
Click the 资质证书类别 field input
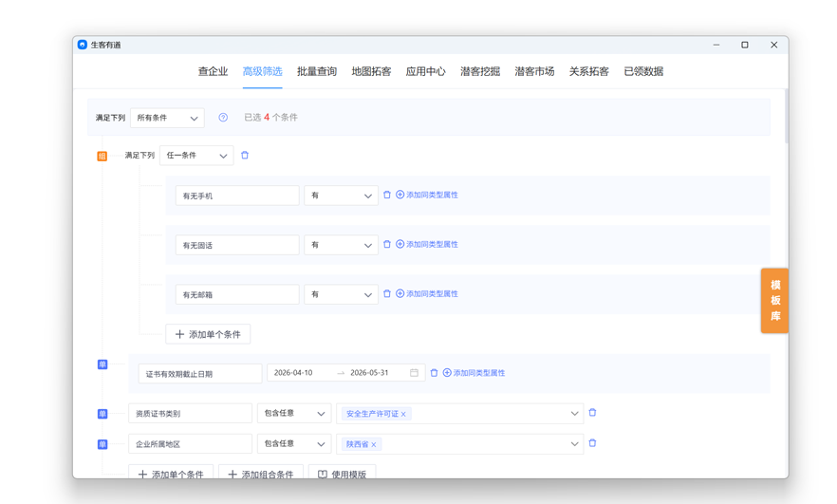pyautogui.click(x=190, y=413)
